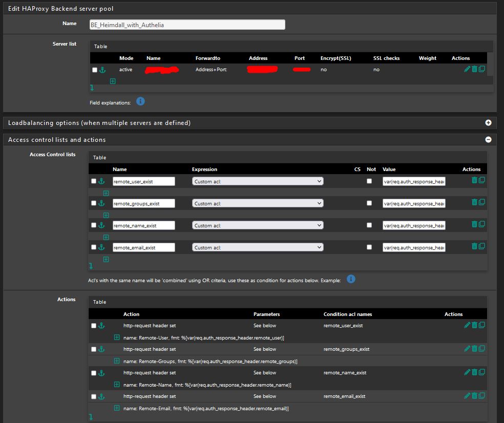Clone the active server with the copy icon

click(481, 69)
